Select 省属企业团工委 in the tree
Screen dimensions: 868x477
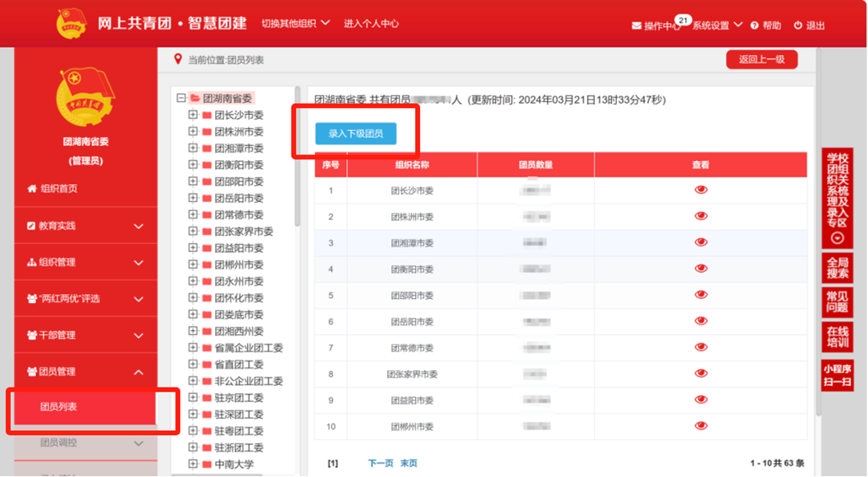pyautogui.click(x=249, y=348)
